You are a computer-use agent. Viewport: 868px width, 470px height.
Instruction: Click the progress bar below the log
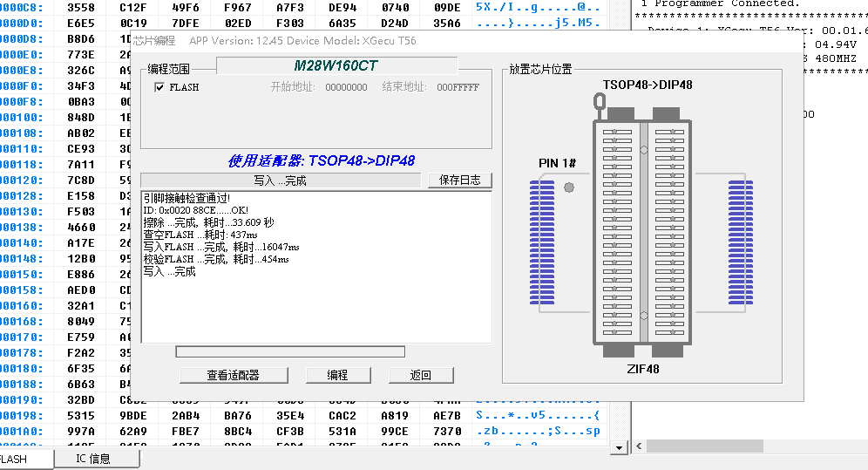[290, 352]
